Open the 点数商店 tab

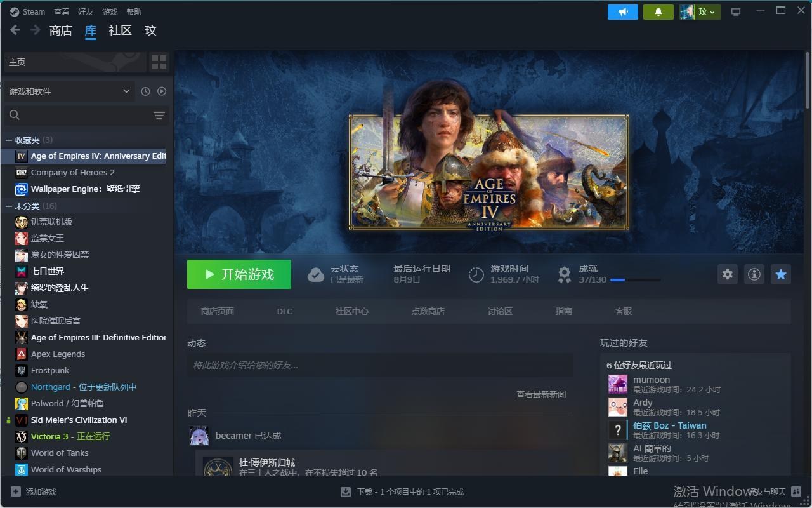click(x=428, y=311)
